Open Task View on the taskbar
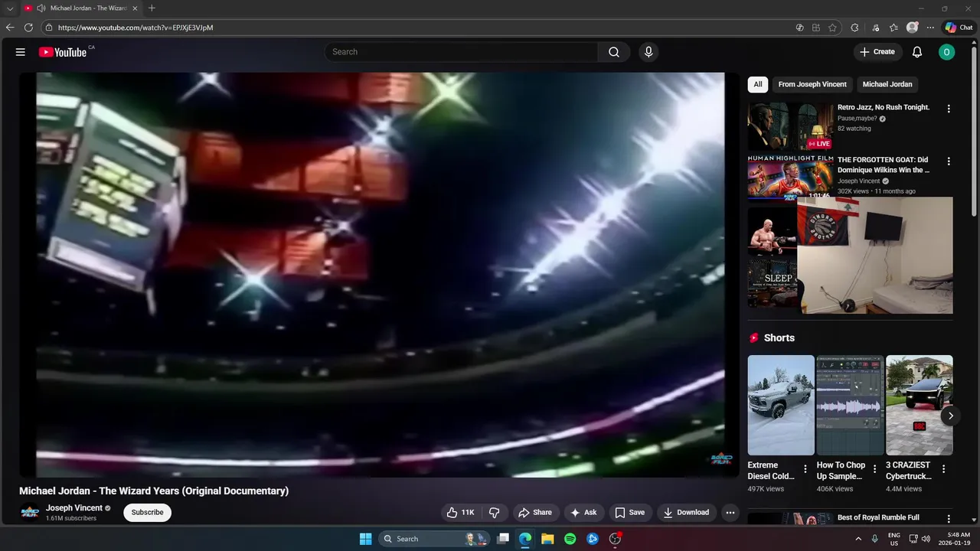Screen dimensions: 980x551 point(503,539)
